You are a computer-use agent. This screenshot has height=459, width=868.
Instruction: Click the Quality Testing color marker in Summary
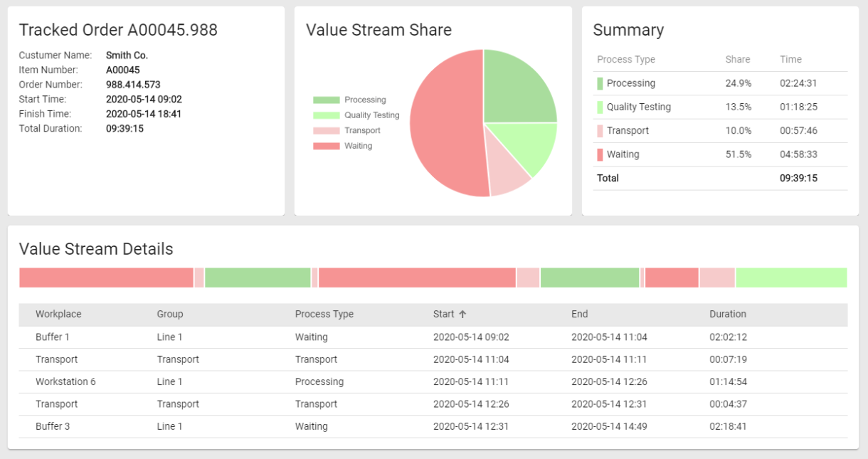(600, 107)
